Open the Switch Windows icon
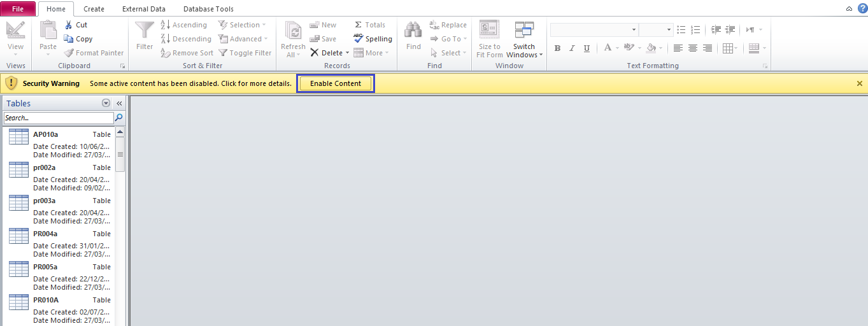 [524, 31]
